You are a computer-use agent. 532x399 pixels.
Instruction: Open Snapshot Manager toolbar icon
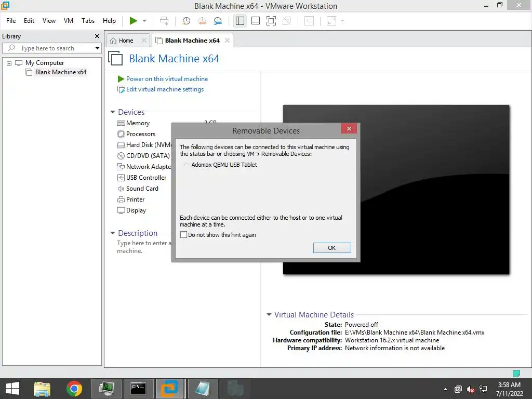click(x=218, y=21)
